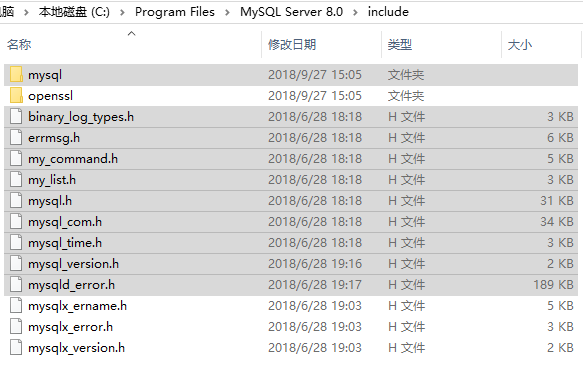Toggle sort-direction arrow above 名称 column
Image resolution: width=583 pixels, height=382 pixels.
131,33
